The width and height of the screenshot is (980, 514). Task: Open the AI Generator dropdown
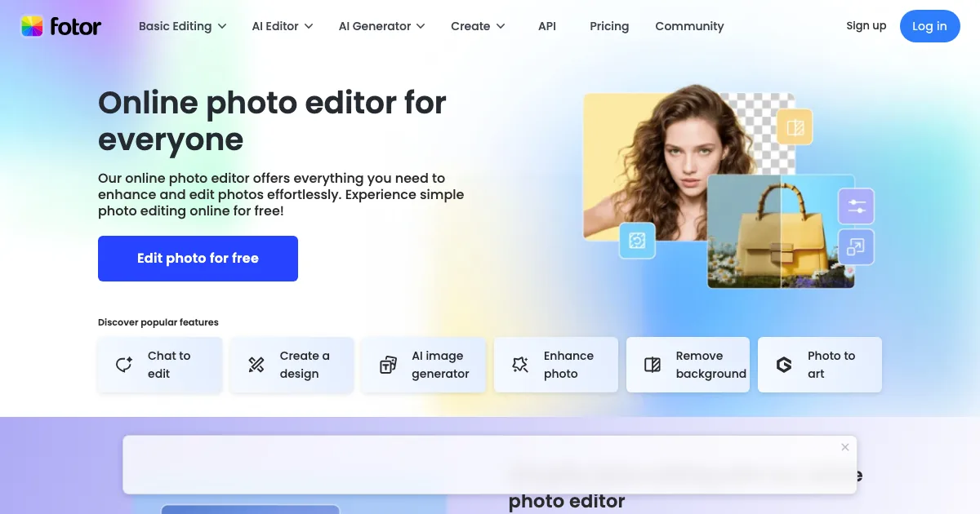tap(381, 26)
